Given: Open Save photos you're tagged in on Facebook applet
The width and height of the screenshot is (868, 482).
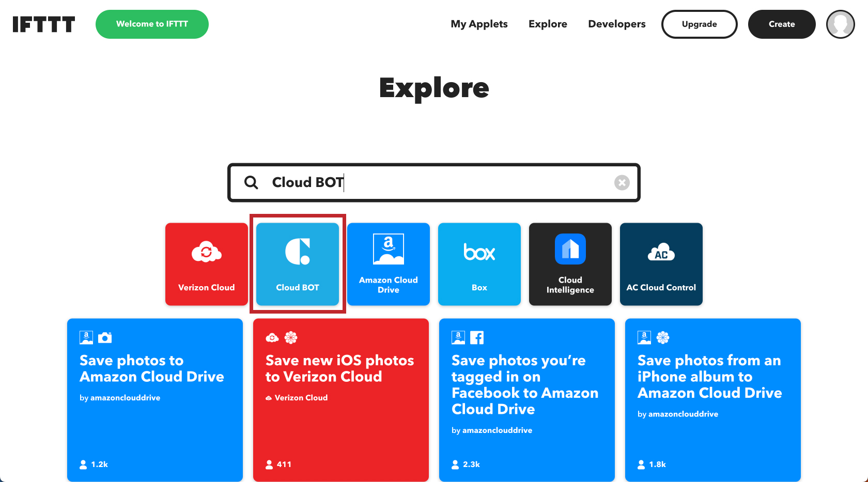Looking at the screenshot, I should (x=527, y=400).
